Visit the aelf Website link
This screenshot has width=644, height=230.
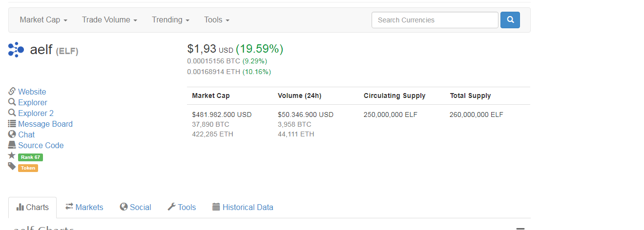coord(32,92)
